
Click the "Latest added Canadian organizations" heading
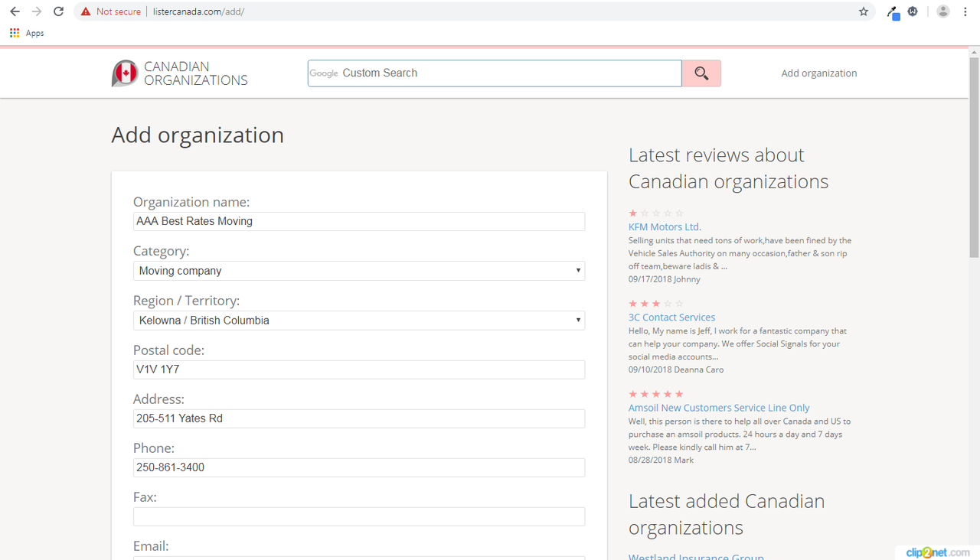727,515
